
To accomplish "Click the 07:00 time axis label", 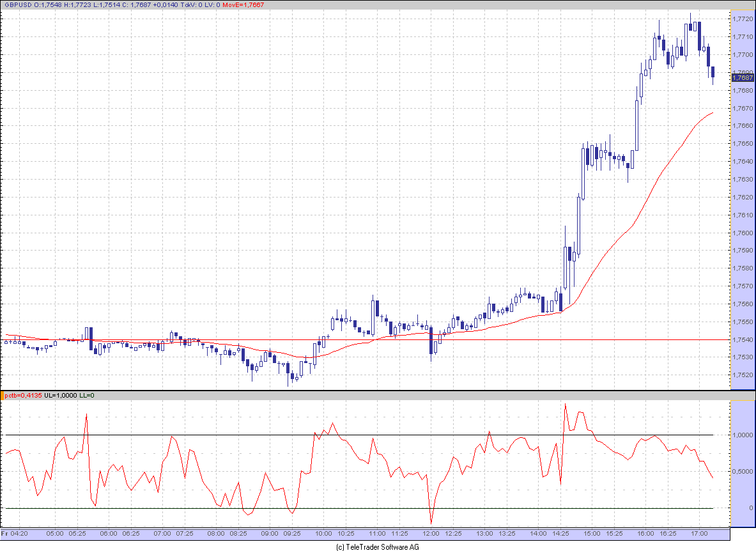I will [162, 533].
